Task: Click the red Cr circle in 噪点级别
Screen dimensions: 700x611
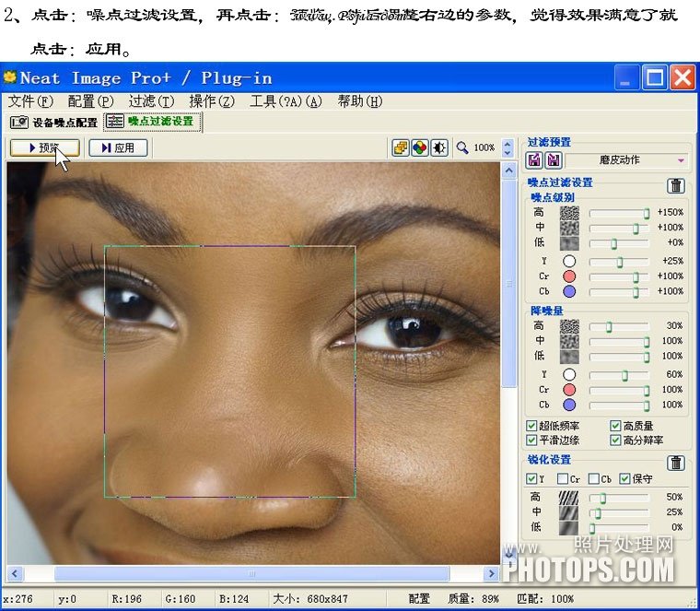Action: coord(569,276)
